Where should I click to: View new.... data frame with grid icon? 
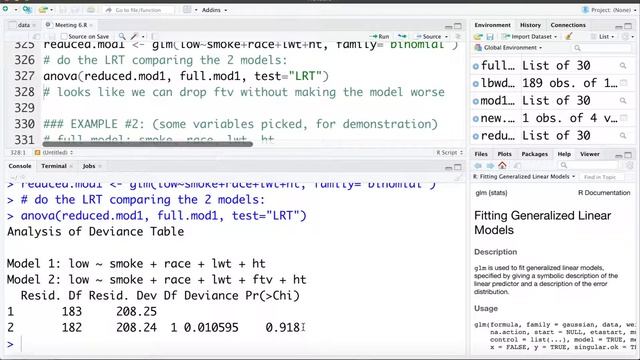pos(623,118)
